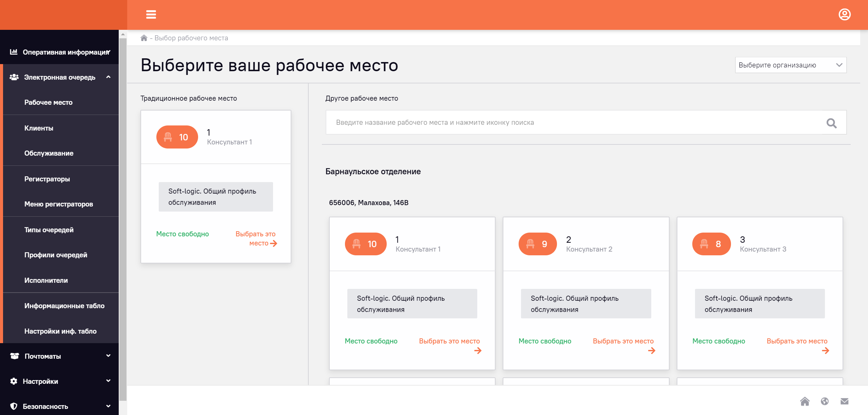Click the footer globe icon
868x415 pixels.
pos(825,401)
